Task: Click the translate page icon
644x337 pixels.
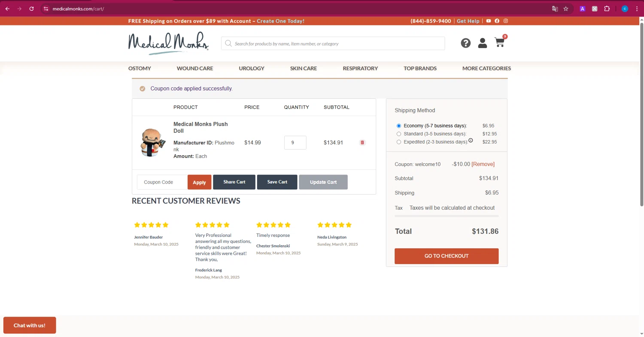Action: [555, 9]
